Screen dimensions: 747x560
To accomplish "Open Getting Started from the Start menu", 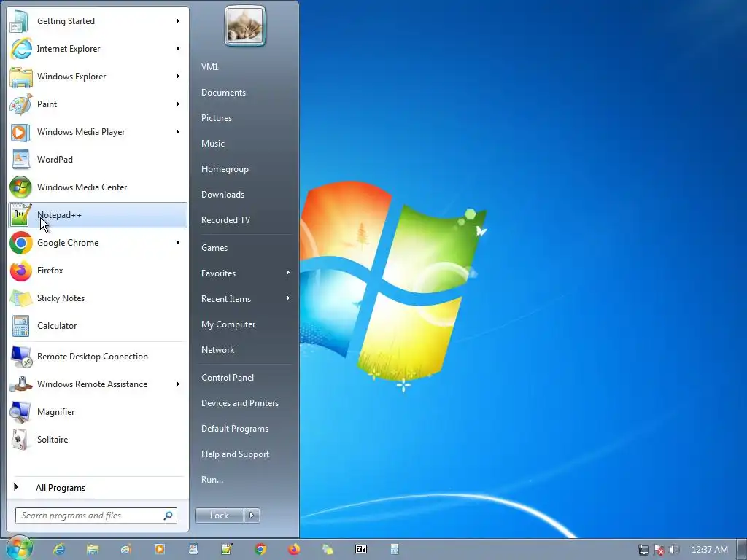I will (x=98, y=21).
